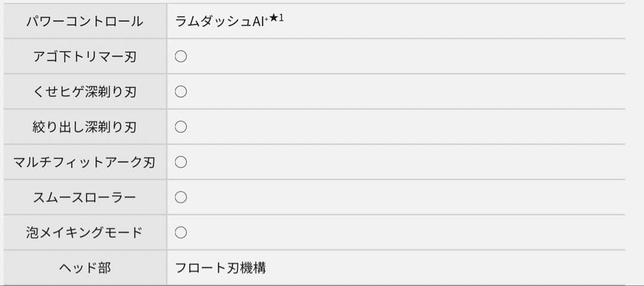Click the パワーコントロール row label

click(85, 21)
